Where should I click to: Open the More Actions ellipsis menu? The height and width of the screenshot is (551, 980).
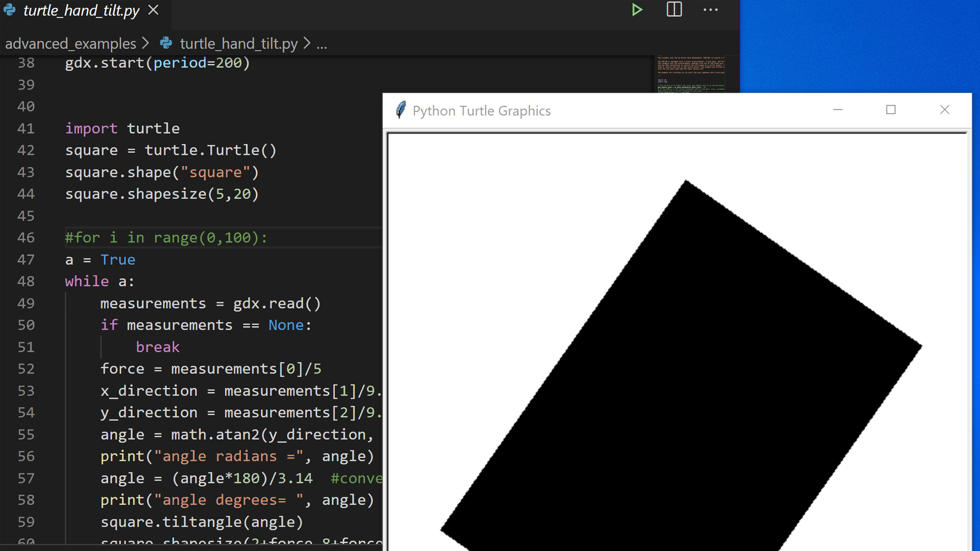(710, 10)
